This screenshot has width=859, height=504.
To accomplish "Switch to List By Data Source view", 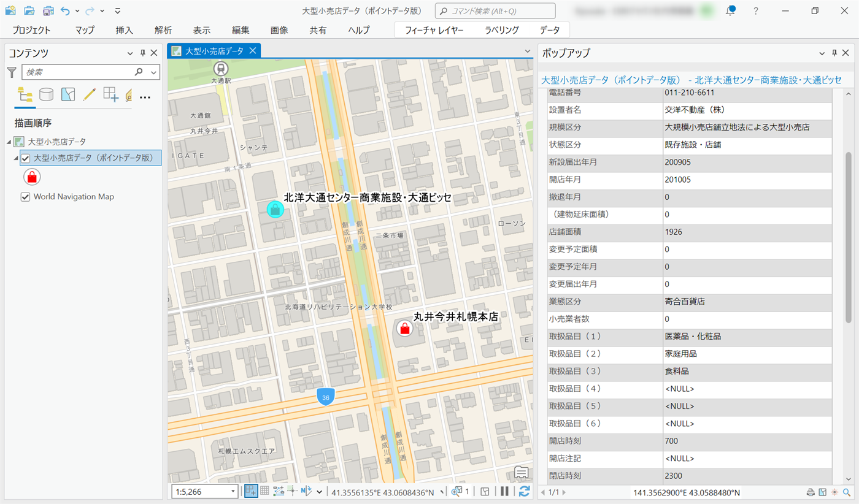I will coord(46,94).
